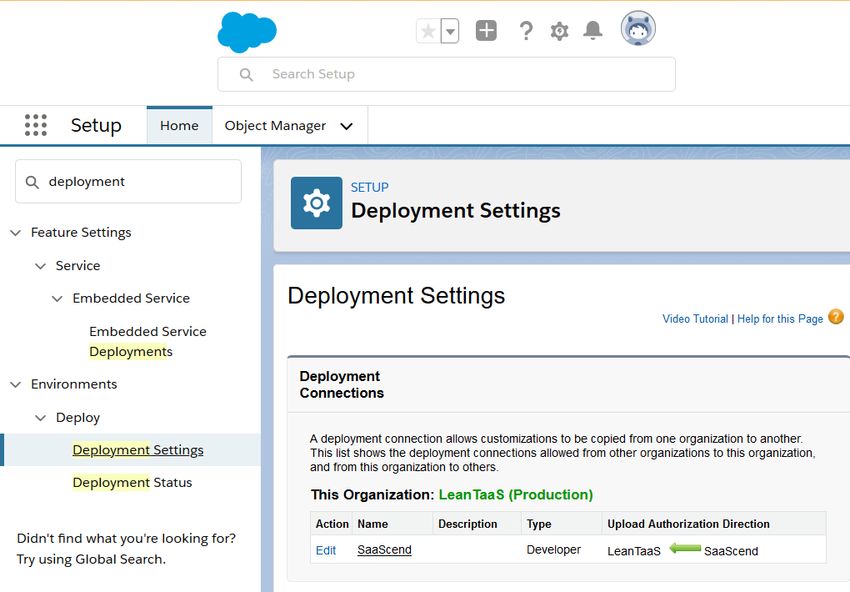Click the search magnifier in Search Setup

coord(246,75)
